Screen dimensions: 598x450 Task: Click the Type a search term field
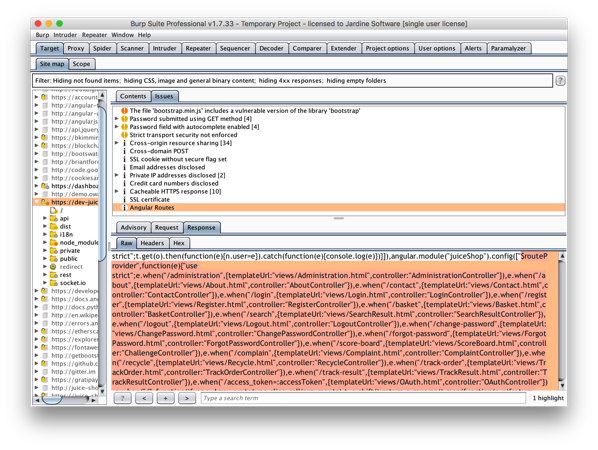click(x=363, y=398)
